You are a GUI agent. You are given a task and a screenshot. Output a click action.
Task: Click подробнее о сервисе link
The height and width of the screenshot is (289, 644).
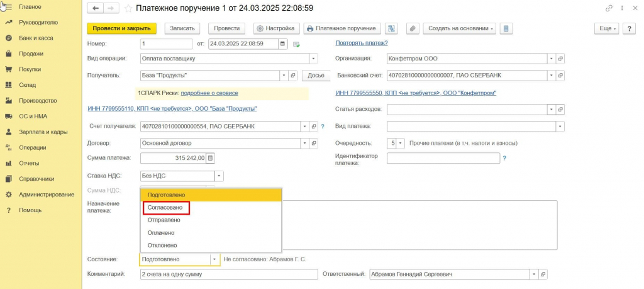[209, 93]
